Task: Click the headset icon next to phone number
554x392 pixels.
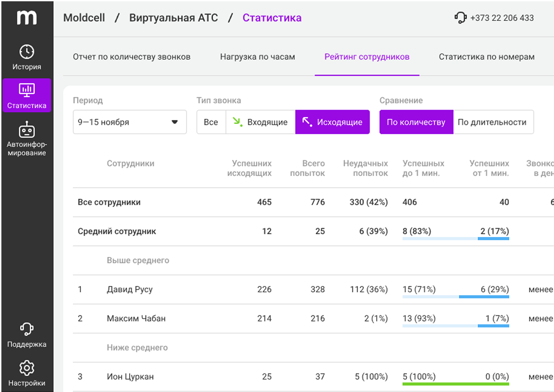Action: [461, 18]
